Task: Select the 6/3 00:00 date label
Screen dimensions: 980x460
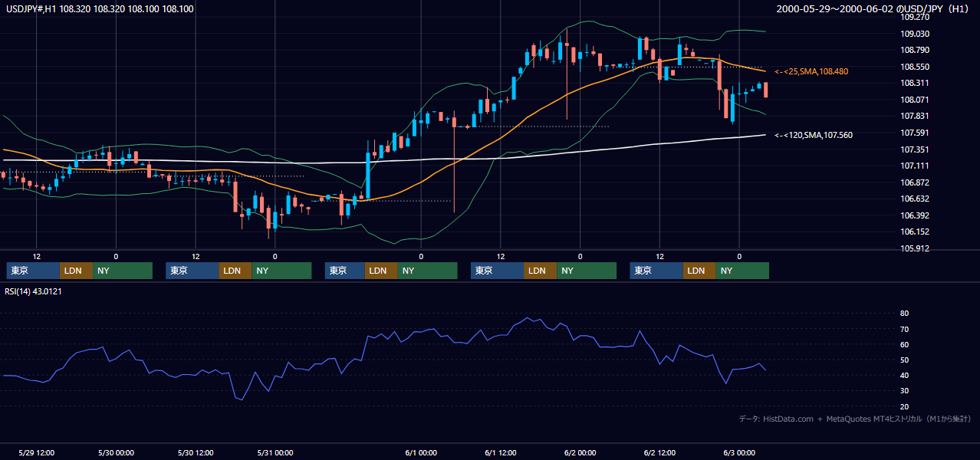Action: tap(739, 452)
